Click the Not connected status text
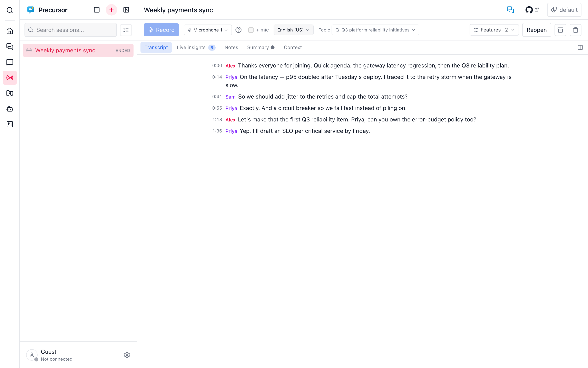This screenshot has width=588, height=368. pos(57,359)
